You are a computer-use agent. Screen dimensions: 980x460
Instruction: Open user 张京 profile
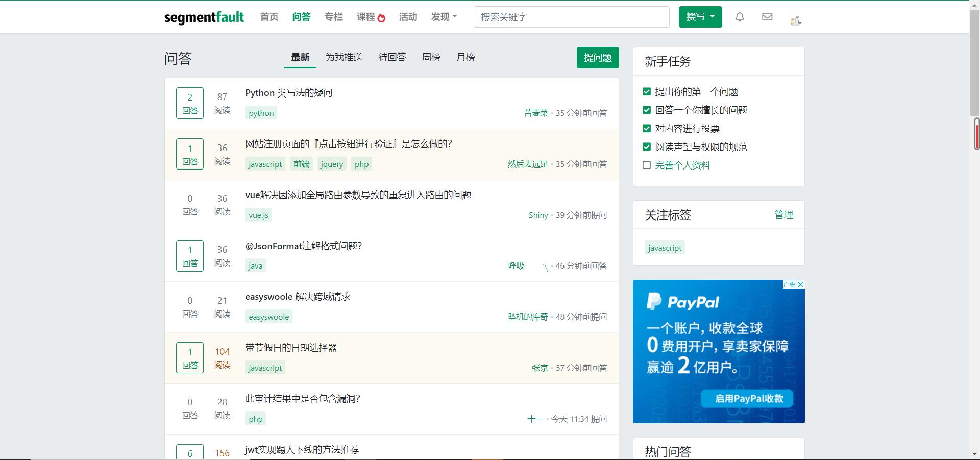540,368
